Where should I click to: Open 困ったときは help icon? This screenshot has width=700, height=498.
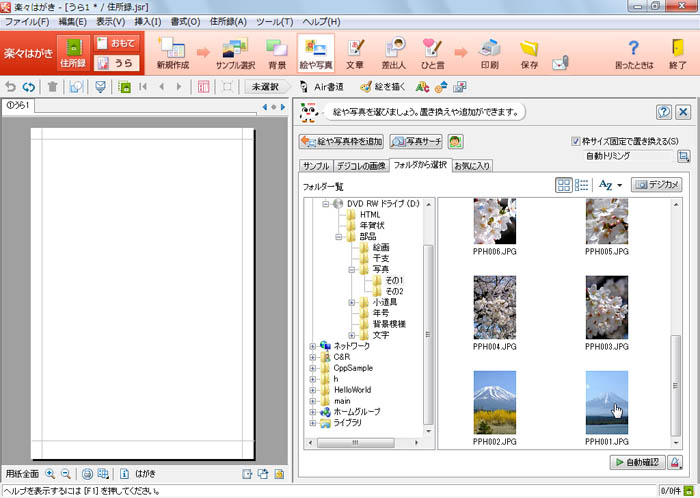[x=633, y=52]
